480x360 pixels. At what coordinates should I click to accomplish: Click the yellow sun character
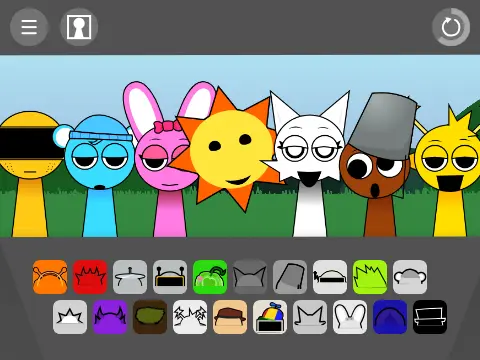pyautogui.click(x=230, y=150)
